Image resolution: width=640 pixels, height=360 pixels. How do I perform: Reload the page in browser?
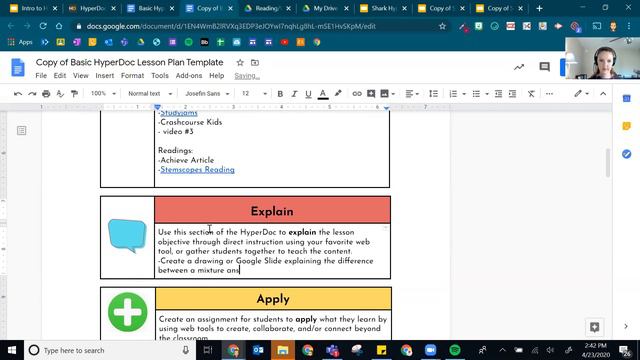pyautogui.click(x=43, y=26)
